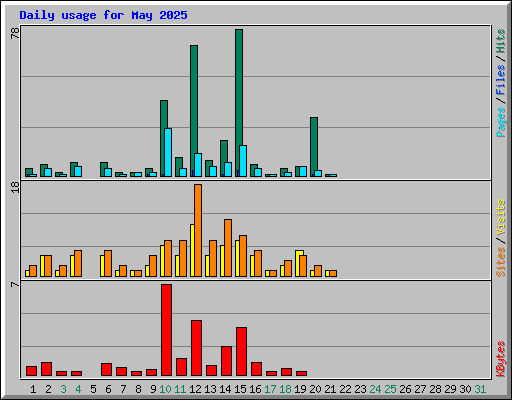Click the orange Visits bar for day 14
Viewport: 512px width, 400px height.
coord(228,248)
